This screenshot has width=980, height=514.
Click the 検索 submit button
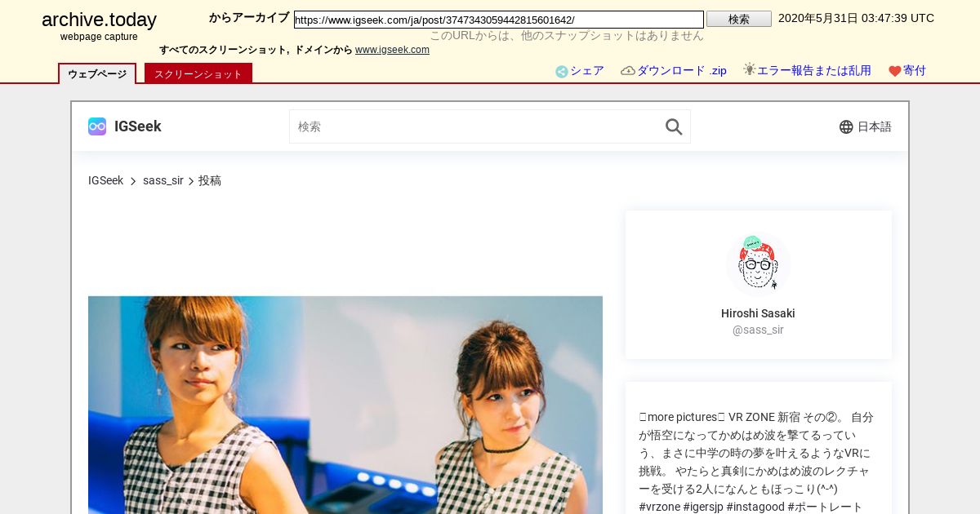point(739,19)
